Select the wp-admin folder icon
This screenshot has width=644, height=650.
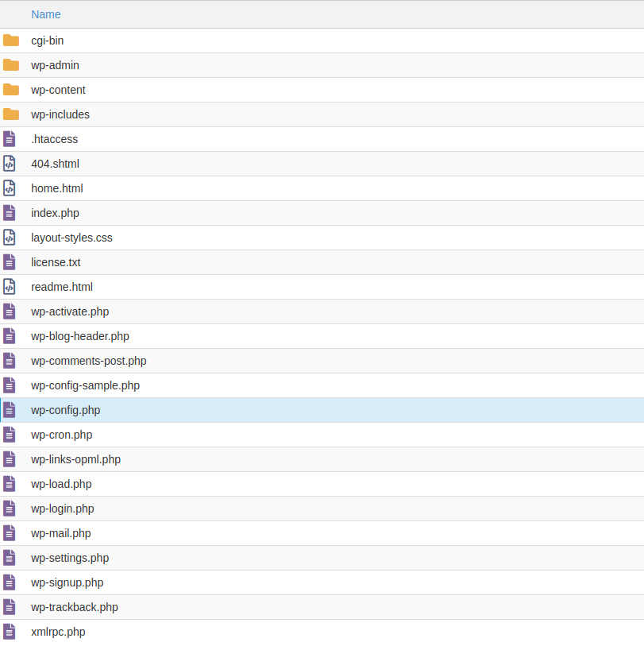[11, 65]
